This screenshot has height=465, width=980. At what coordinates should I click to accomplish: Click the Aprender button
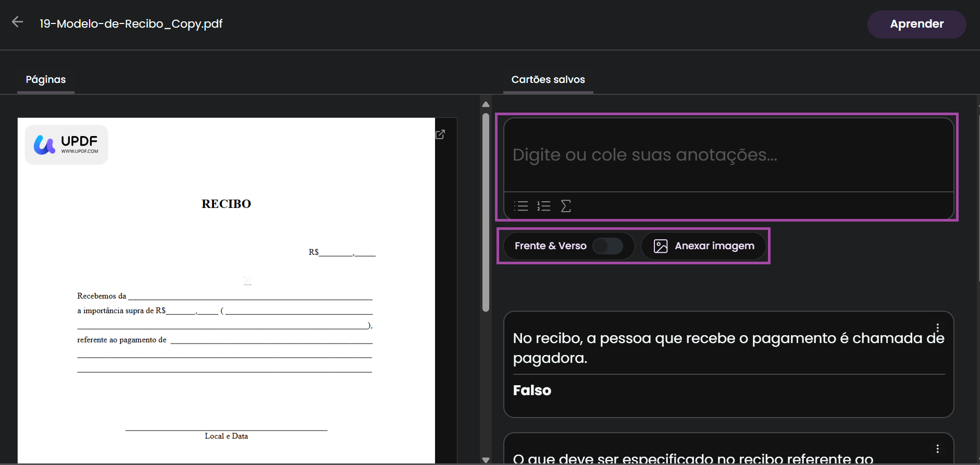(x=916, y=24)
